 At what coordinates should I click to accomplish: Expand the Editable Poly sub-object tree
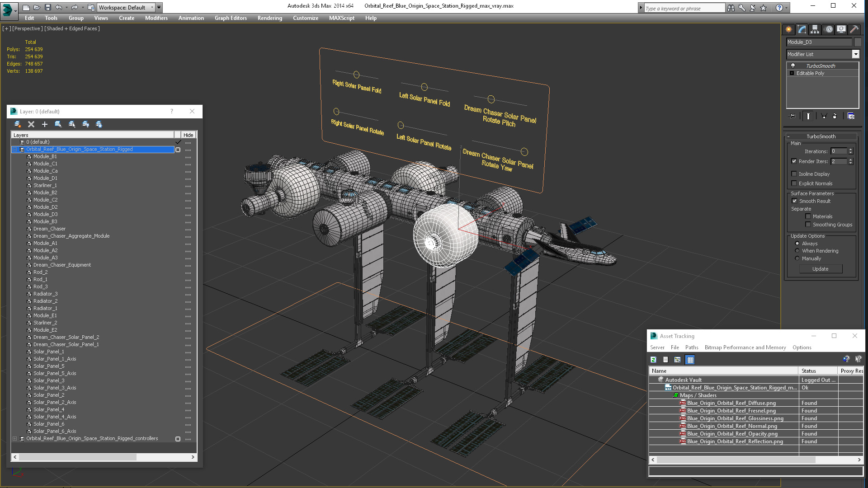click(792, 73)
